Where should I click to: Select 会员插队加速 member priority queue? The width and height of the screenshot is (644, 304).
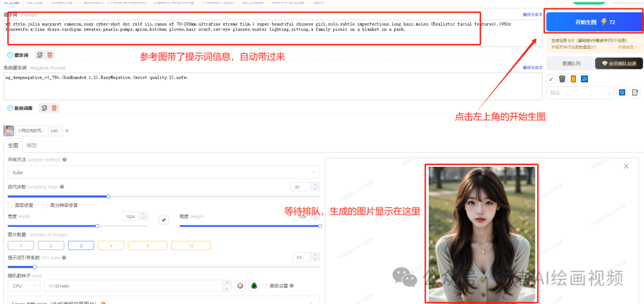[619, 63]
